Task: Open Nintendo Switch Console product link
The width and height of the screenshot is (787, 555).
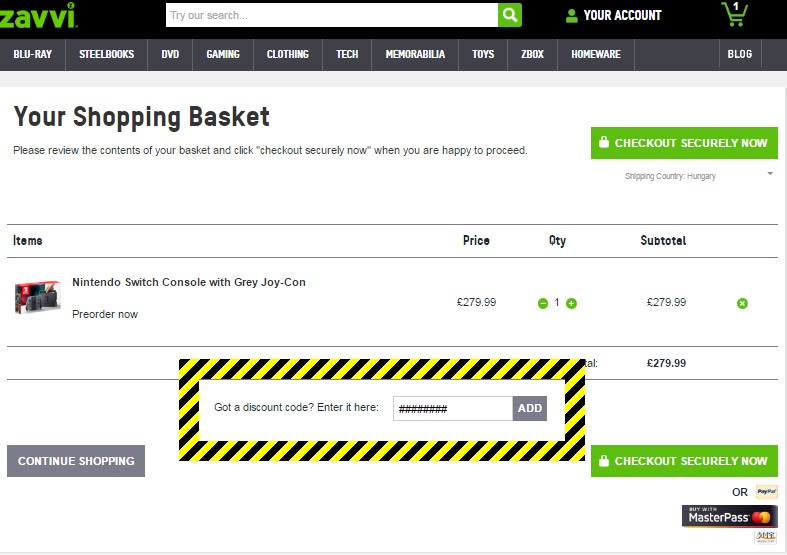Action: pyautogui.click(x=189, y=282)
